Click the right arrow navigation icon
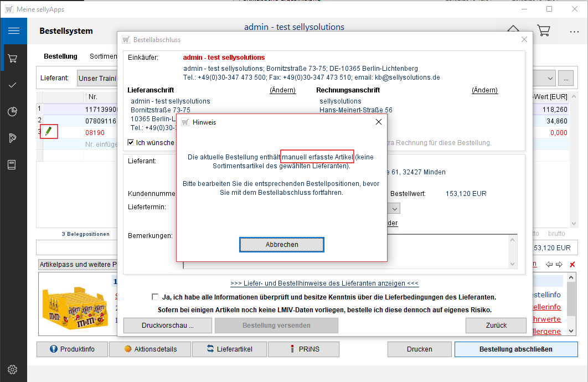Viewport: 588px width, 382px height. [x=559, y=265]
